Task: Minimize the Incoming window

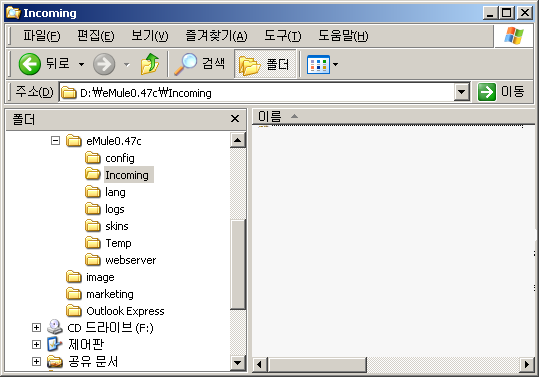Action: click(x=490, y=13)
